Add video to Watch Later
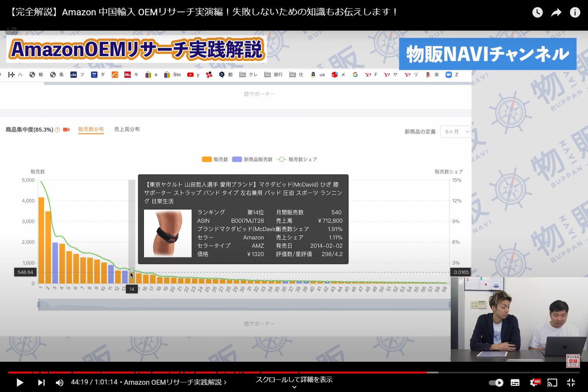 (x=537, y=12)
